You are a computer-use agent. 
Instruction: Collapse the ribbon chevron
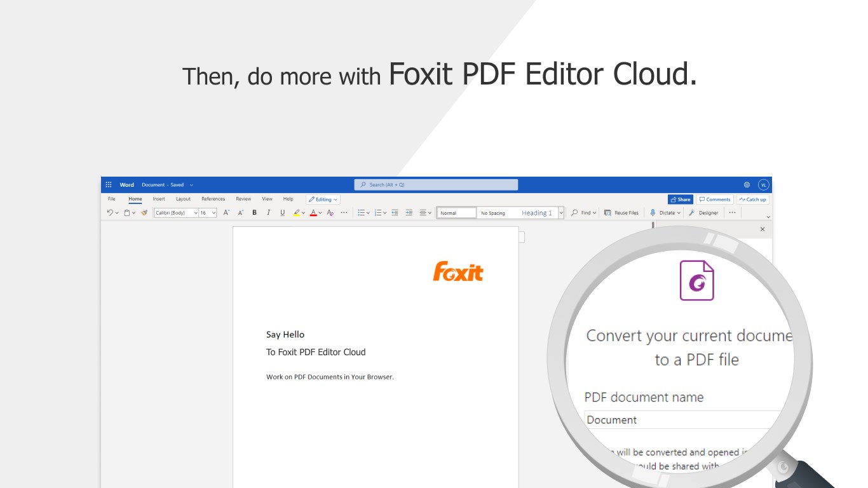pos(768,217)
